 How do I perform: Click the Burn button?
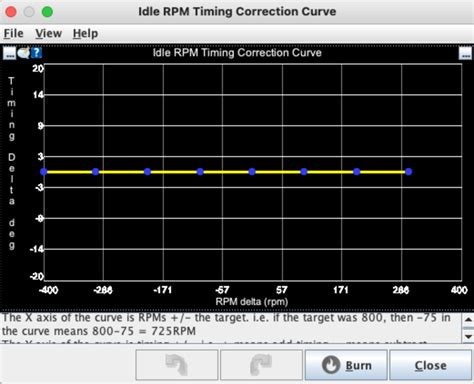coord(346,365)
